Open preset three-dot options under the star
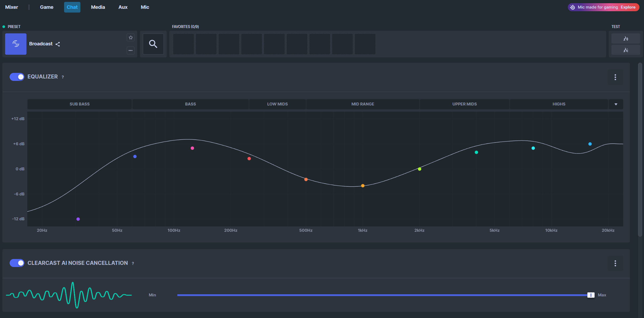The height and width of the screenshot is (318, 644). tap(131, 50)
